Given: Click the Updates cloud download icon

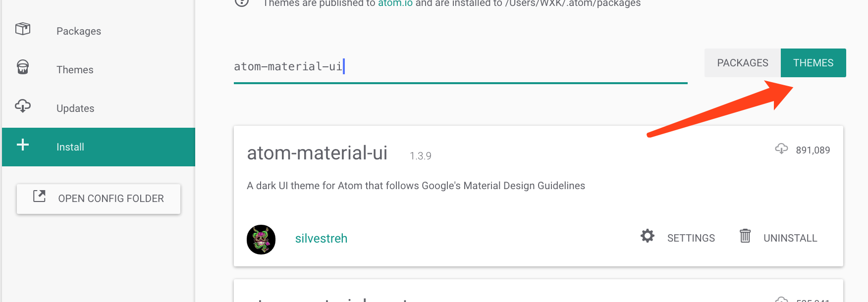Looking at the screenshot, I should [23, 106].
